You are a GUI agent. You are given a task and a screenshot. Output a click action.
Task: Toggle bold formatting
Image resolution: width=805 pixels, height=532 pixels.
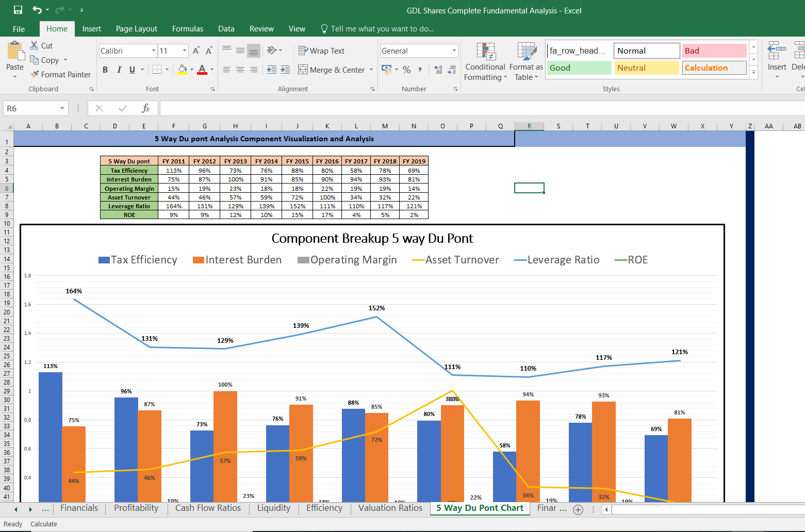point(105,69)
